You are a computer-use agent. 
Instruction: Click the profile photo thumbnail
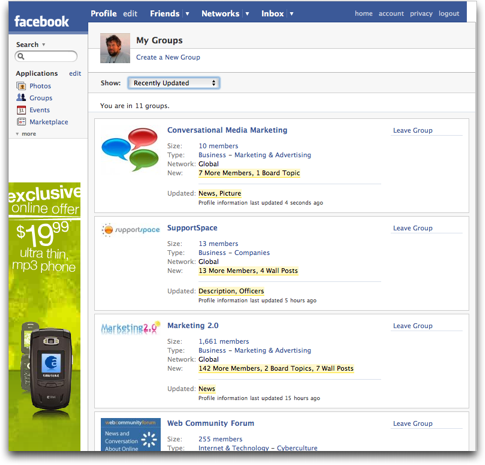(115, 48)
